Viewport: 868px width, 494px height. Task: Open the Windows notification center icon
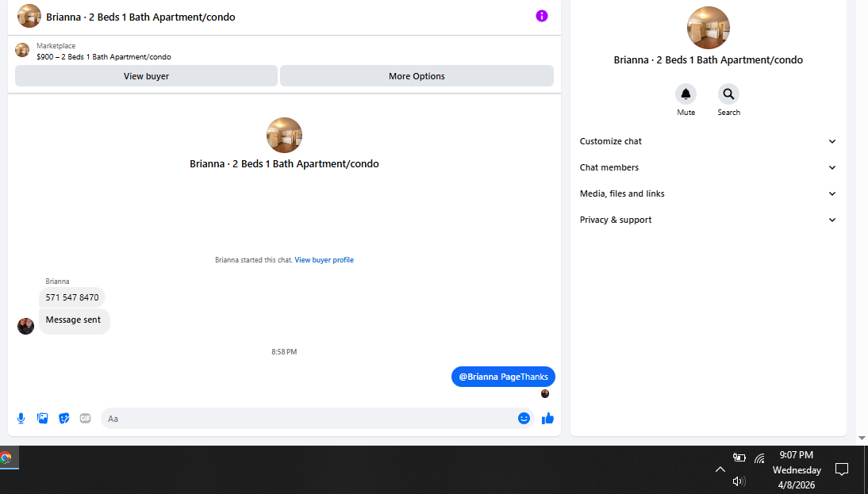(x=842, y=469)
